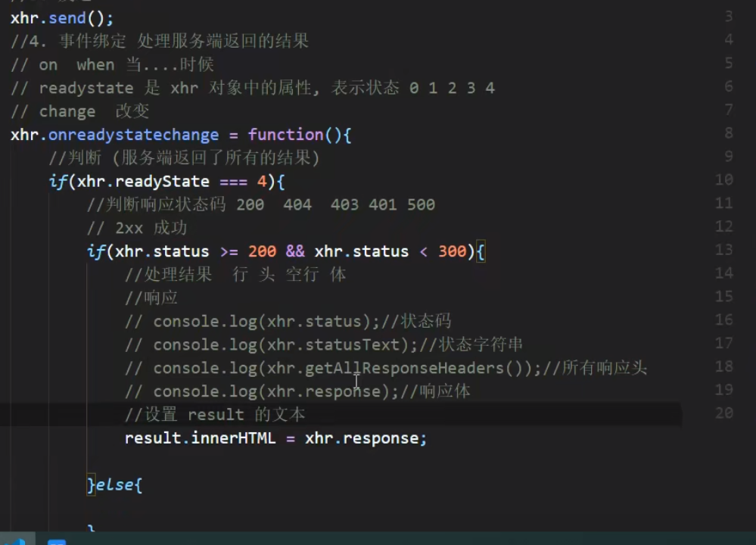
Task: Click the '}else{' line
Action: coord(115,484)
